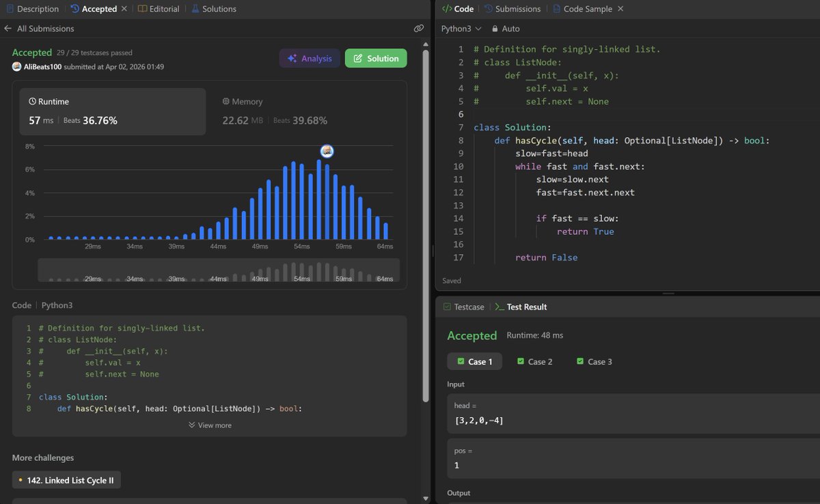Click the terminal icon on Test Result tab

point(499,307)
